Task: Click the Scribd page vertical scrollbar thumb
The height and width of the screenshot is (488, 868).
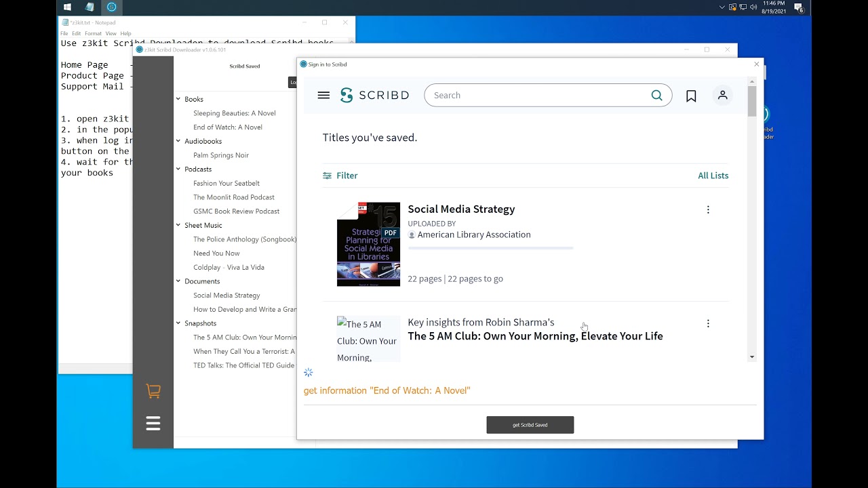Action: click(x=752, y=101)
